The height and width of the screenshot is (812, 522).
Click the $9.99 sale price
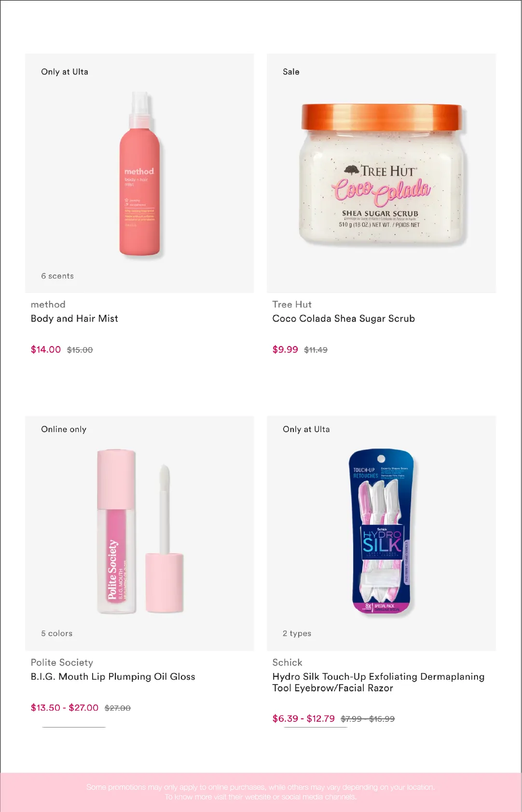[285, 350]
